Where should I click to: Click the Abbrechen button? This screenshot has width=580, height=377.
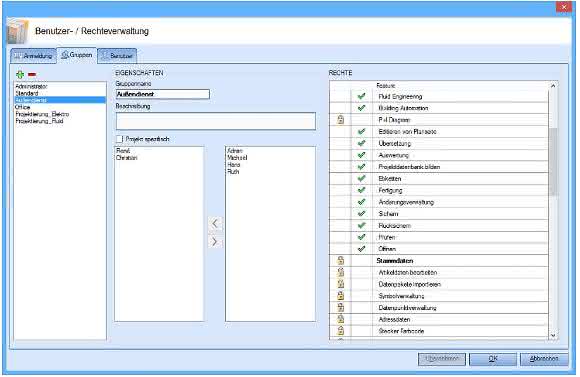544,359
